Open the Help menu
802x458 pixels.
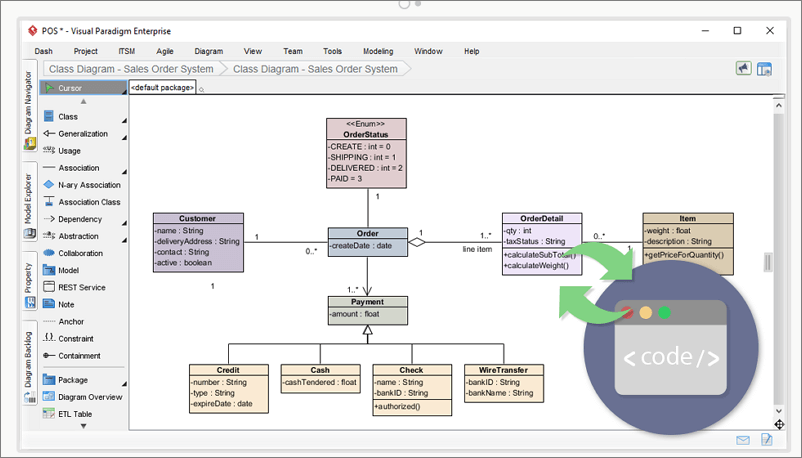(x=472, y=51)
